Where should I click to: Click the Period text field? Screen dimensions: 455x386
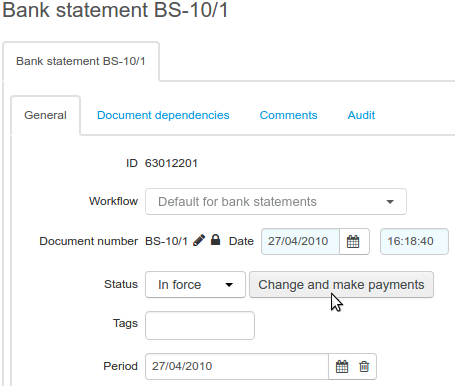click(x=237, y=366)
